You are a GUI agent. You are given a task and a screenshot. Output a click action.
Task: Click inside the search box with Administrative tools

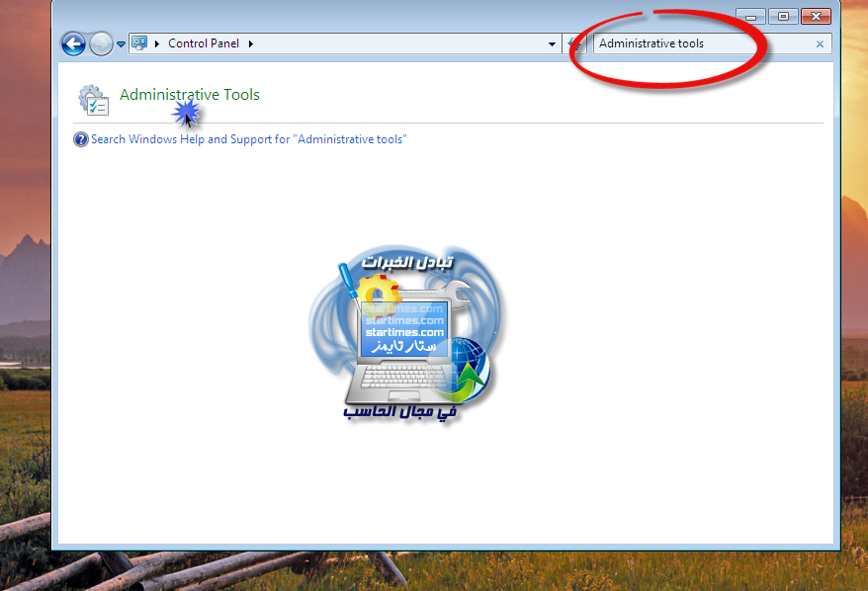click(x=692, y=43)
